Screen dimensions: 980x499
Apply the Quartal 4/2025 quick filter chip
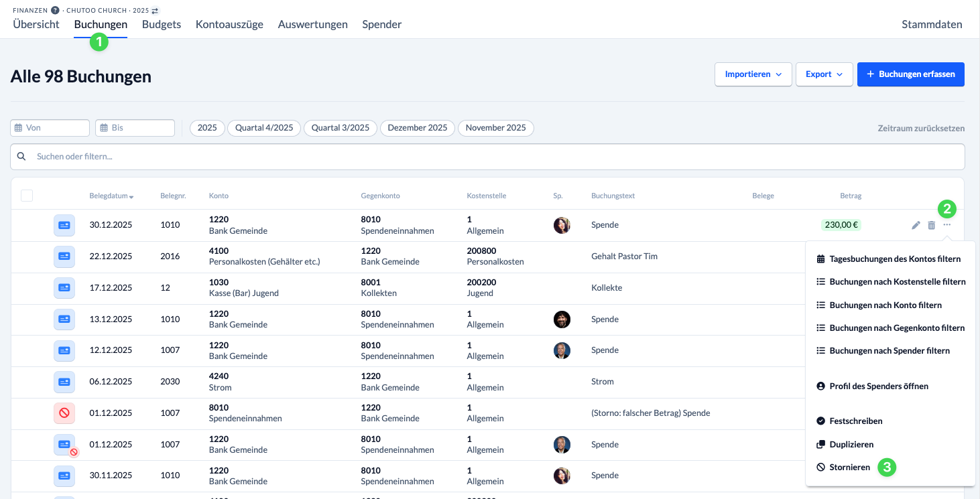tap(264, 128)
